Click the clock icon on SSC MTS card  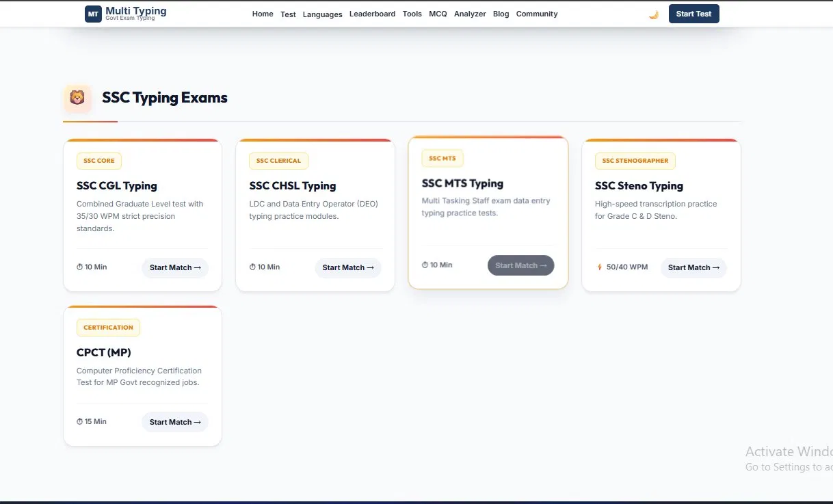pos(425,265)
